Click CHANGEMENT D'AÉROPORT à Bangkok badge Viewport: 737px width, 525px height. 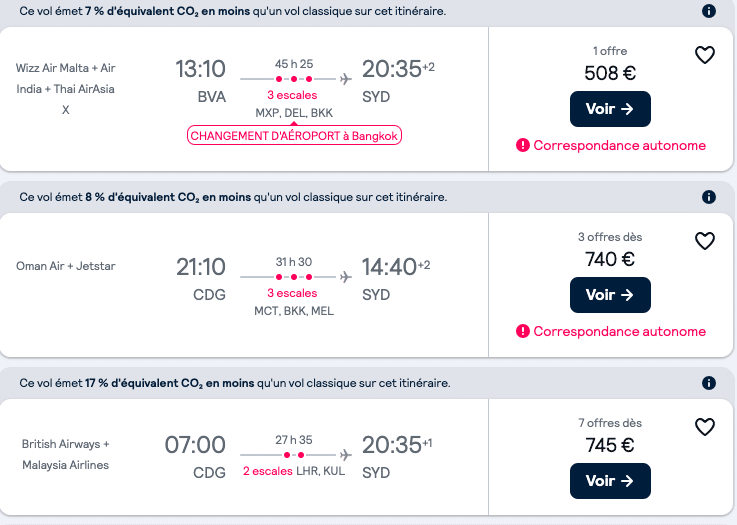[294, 135]
